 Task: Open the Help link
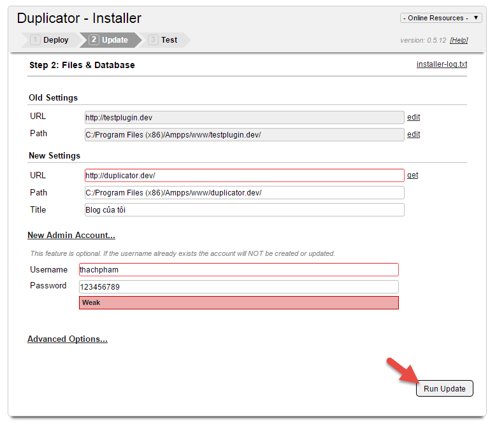459,41
